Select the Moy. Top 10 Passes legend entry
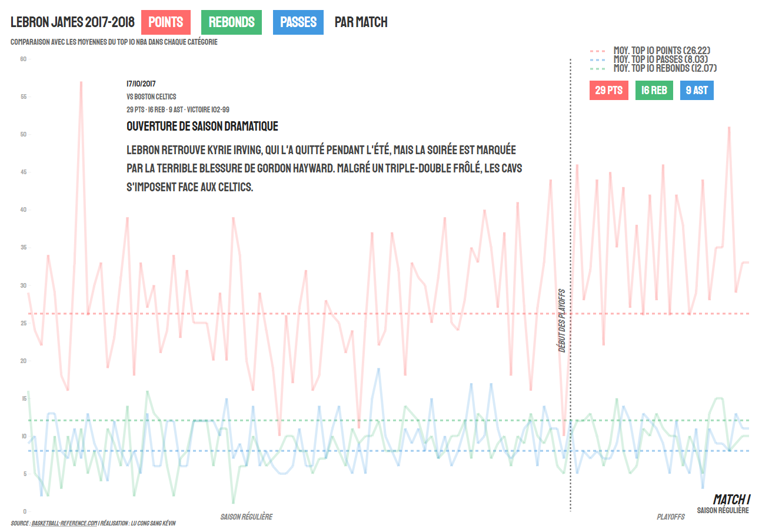The height and width of the screenshot is (532, 772). click(x=648, y=59)
